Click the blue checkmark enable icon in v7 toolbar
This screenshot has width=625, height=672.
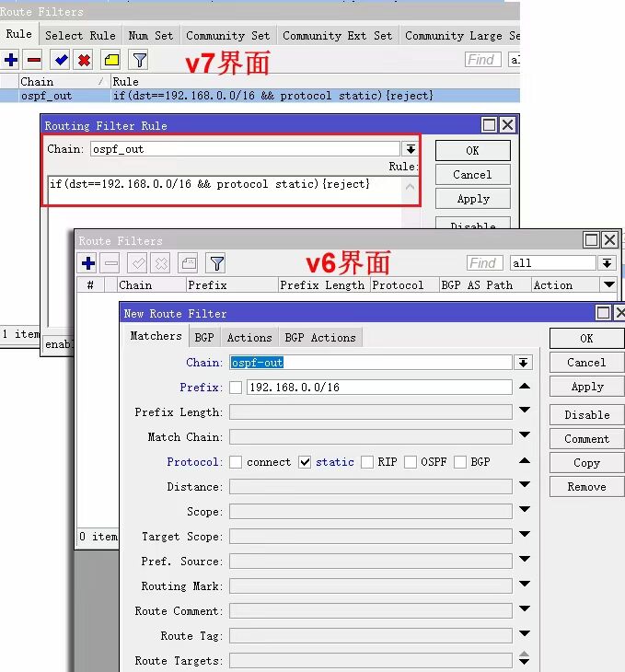pyautogui.click(x=61, y=60)
